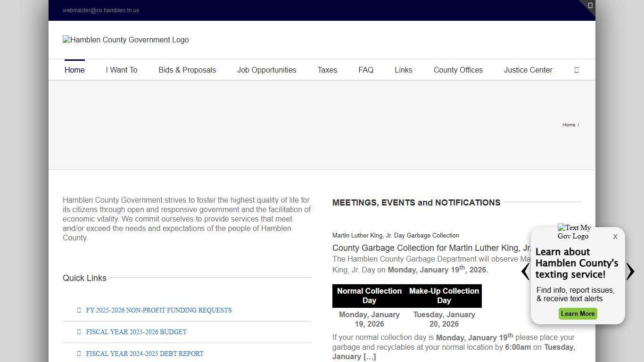
Task: Open the sliding bar toggle in top corner
Action: [x=590, y=6]
